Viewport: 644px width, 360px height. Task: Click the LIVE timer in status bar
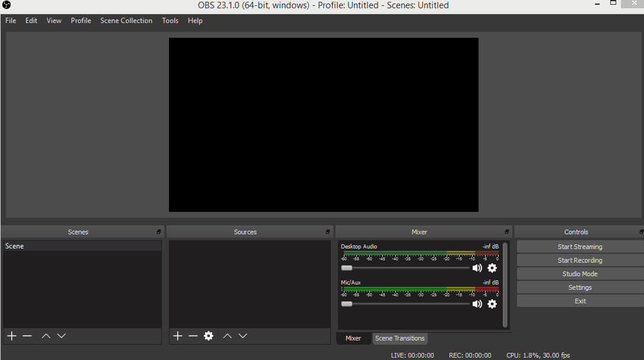click(x=412, y=355)
